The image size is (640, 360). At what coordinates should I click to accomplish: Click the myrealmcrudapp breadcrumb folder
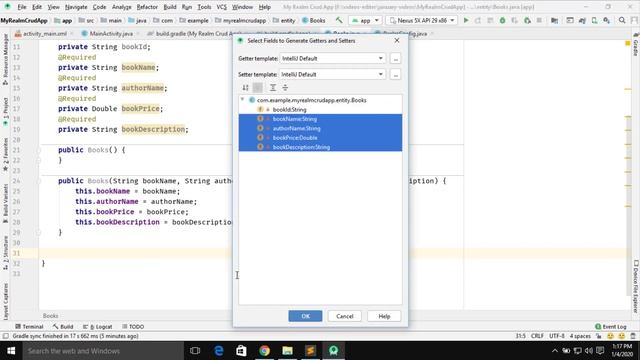(x=240, y=20)
